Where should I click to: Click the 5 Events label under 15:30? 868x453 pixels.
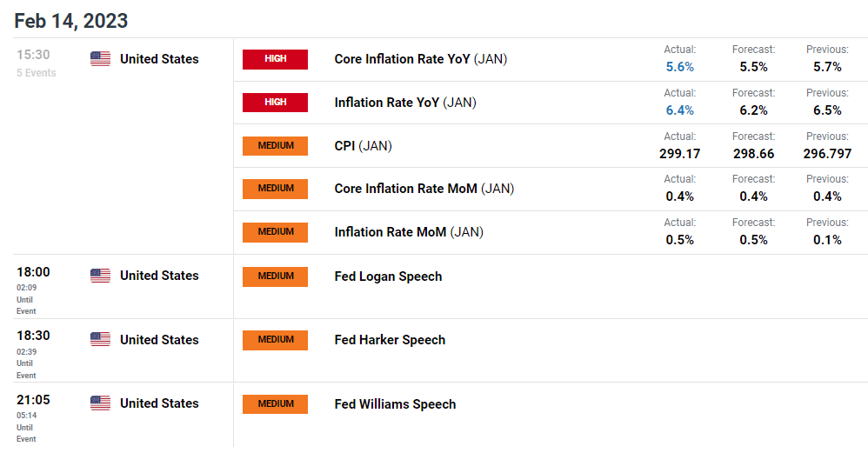pos(36,73)
